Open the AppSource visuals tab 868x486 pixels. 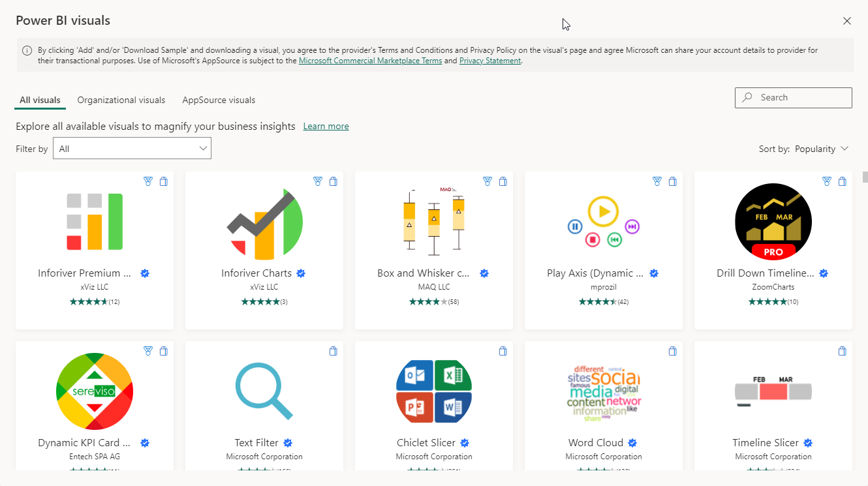coord(218,100)
